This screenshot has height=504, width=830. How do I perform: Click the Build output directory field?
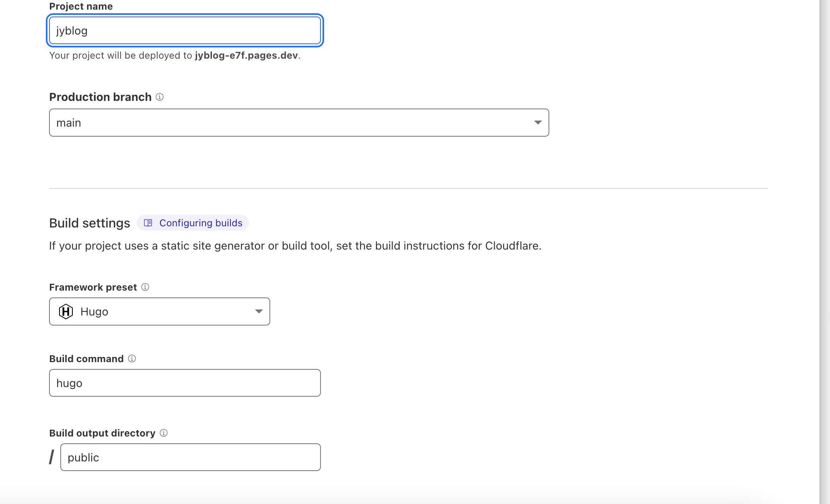click(190, 457)
